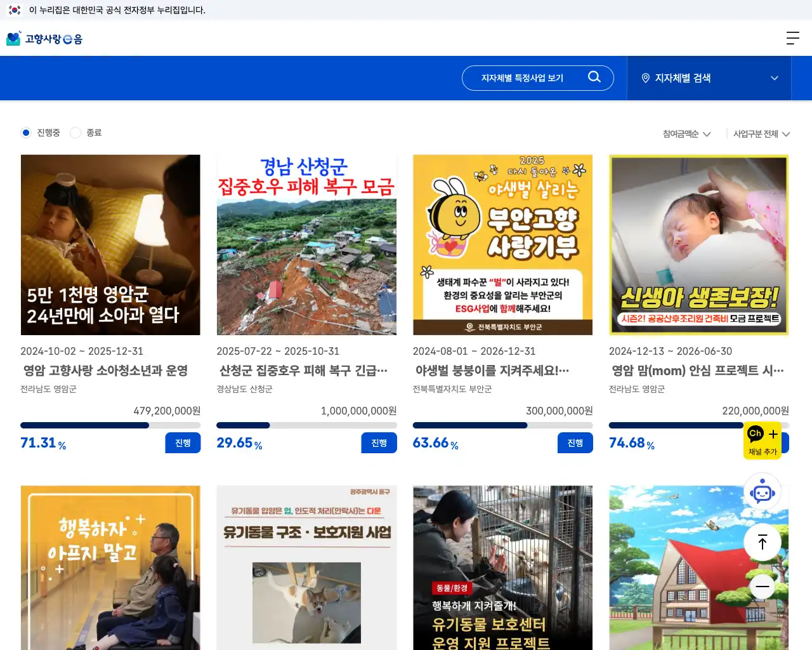The width and height of the screenshot is (812, 650).
Task: Click the location pin icon beside 지자체별 검색
Action: coord(645,78)
